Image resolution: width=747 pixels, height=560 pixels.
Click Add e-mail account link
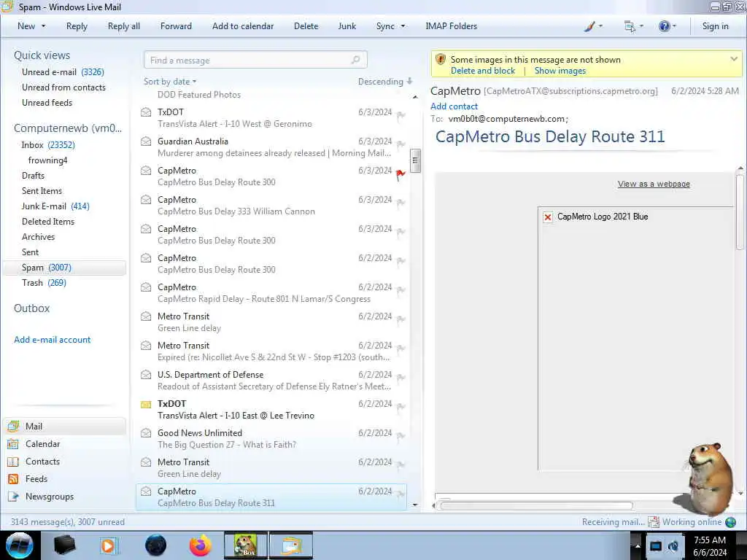[x=52, y=340]
